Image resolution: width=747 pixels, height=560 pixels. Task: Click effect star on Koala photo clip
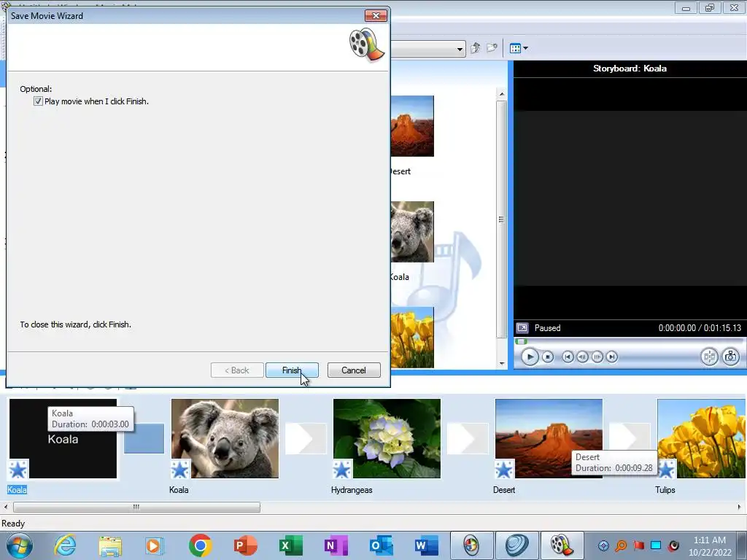(180, 470)
